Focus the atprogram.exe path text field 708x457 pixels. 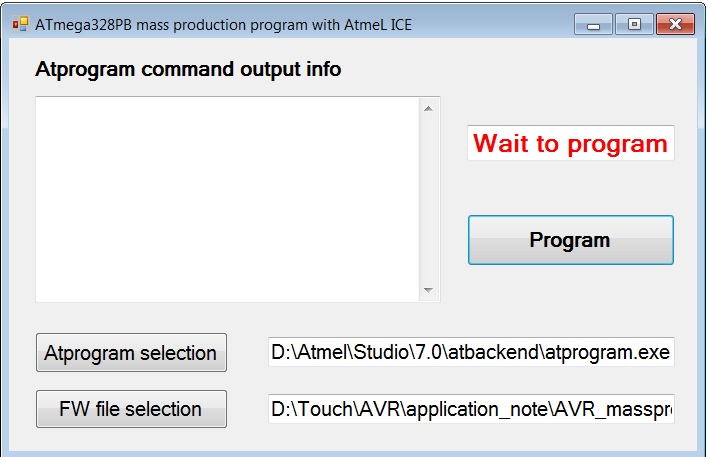pos(471,352)
